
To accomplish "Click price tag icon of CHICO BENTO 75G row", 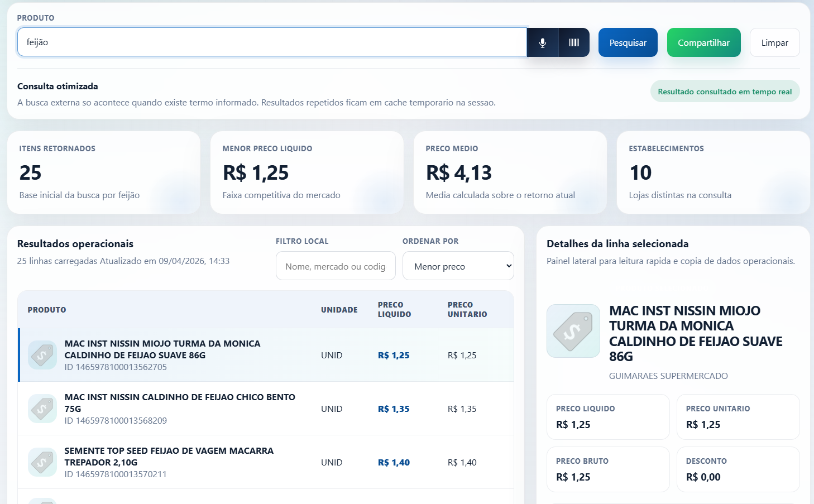I will click(42, 409).
